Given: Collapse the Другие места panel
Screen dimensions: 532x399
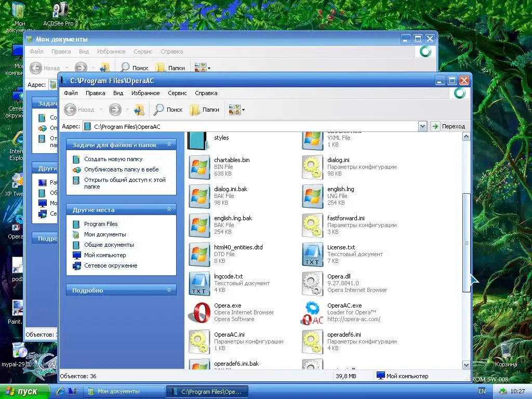Looking at the screenshot, I should point(169,210).
